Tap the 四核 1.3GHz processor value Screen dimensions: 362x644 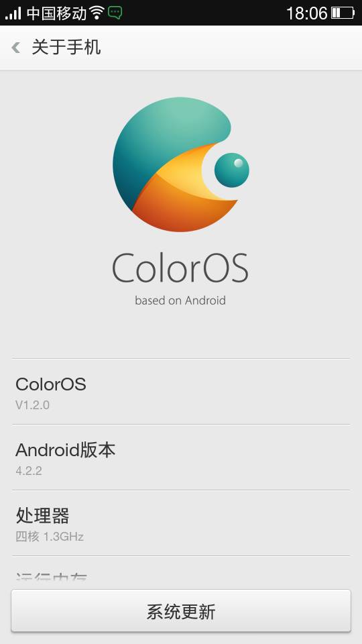(x=50, y=537)
